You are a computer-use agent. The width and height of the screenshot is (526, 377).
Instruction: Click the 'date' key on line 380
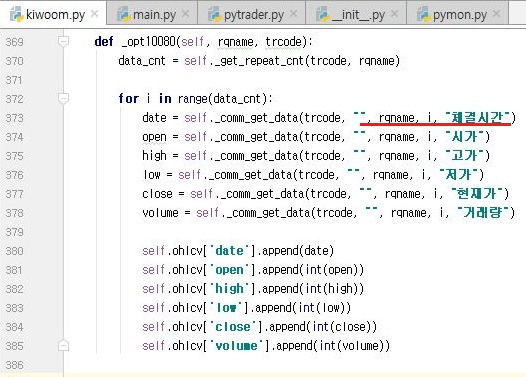coord(229,251)
